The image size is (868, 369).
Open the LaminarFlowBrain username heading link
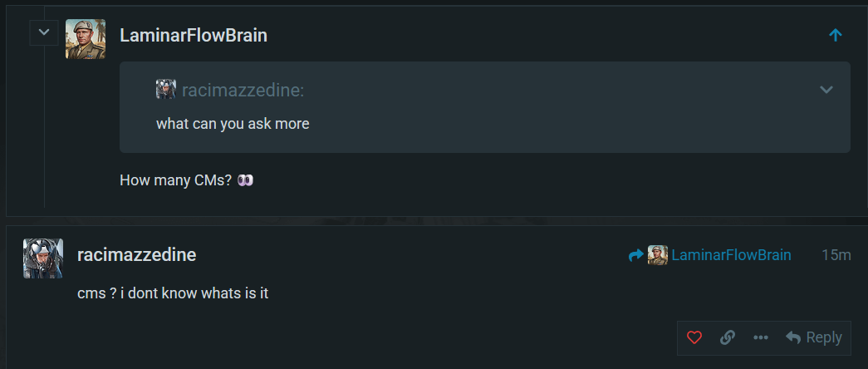(x=194, y=36)
